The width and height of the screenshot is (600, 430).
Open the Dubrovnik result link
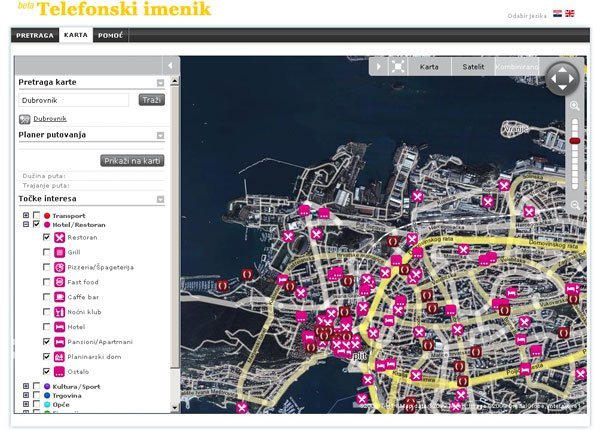(50, 119)
